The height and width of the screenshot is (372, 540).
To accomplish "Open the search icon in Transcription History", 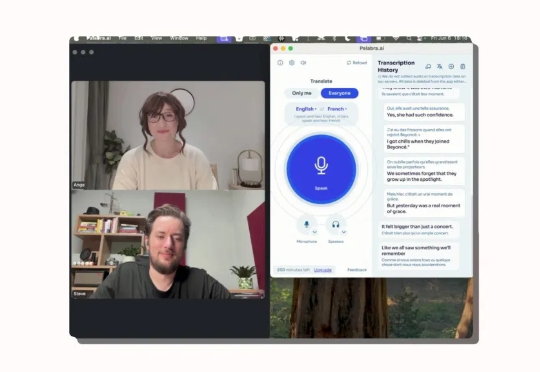I will click(428, 66).
